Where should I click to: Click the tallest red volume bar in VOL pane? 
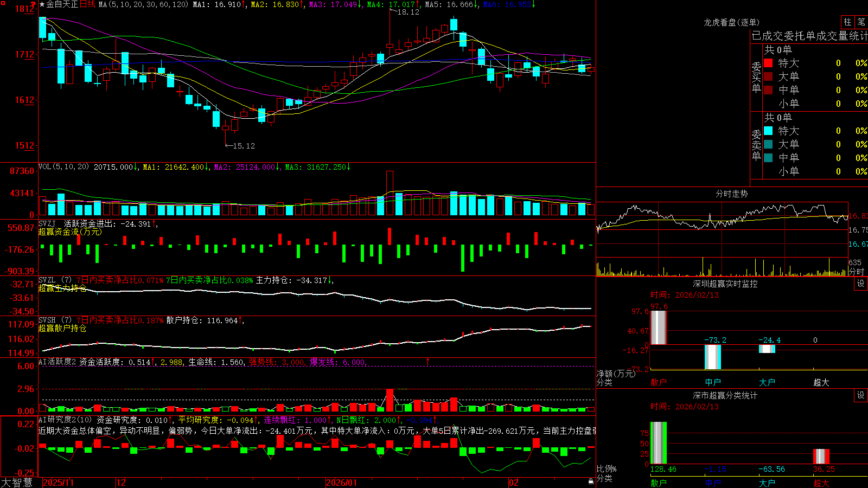click(390, 193)
